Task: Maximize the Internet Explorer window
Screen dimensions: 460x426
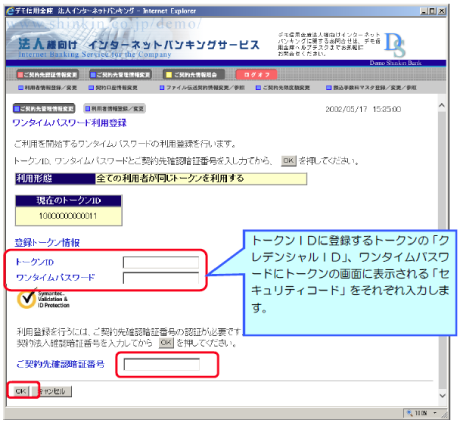Action: click(432, 11)
